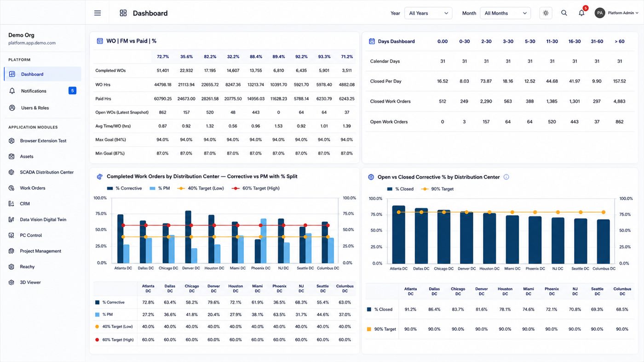Click the % PM light blue table swatch

click(x=97, y=315)
